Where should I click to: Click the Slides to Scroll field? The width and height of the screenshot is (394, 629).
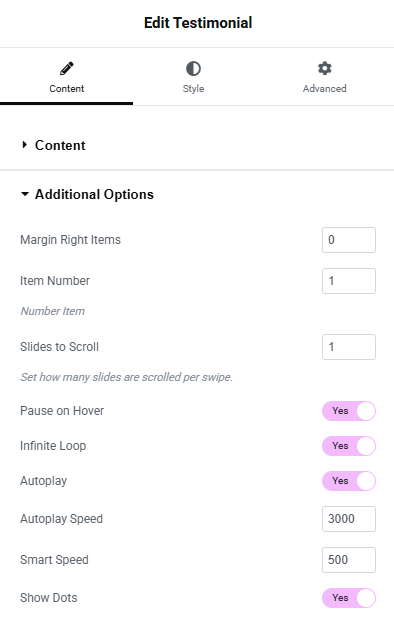[349, 347]
